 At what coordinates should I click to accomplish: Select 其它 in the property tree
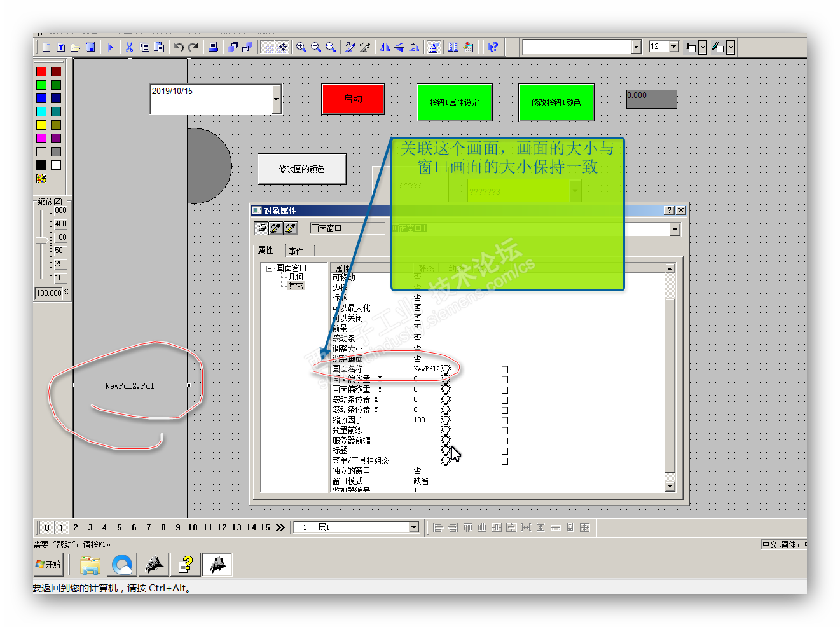(x=296, y=286)
